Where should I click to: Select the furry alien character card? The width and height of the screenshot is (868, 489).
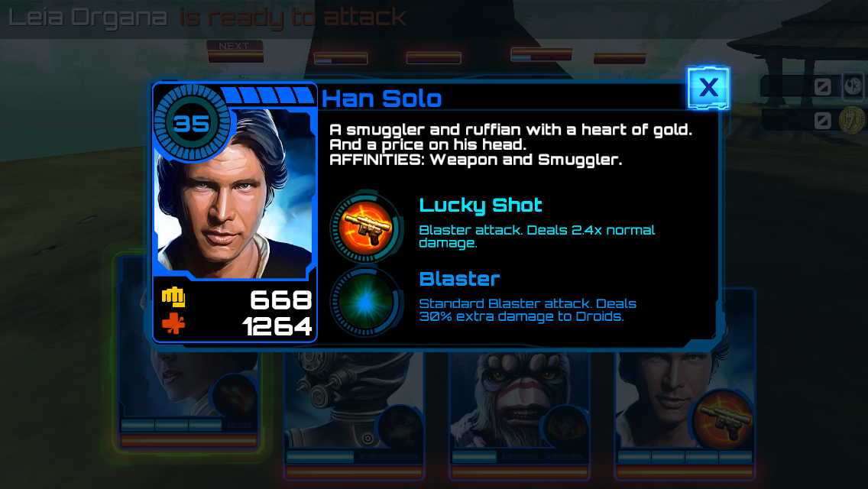coord(520,413)
